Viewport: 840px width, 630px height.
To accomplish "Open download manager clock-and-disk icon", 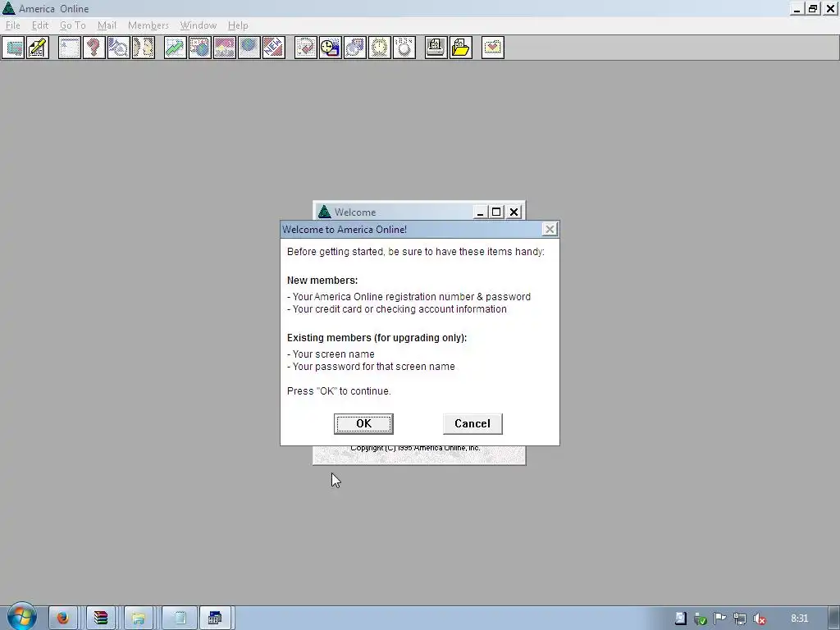I will coord(331,48).
